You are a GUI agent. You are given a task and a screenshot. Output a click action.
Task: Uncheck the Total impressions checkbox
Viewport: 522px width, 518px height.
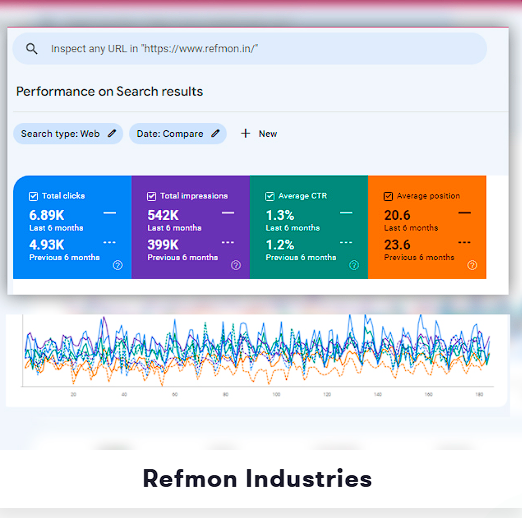pos(151,196)
